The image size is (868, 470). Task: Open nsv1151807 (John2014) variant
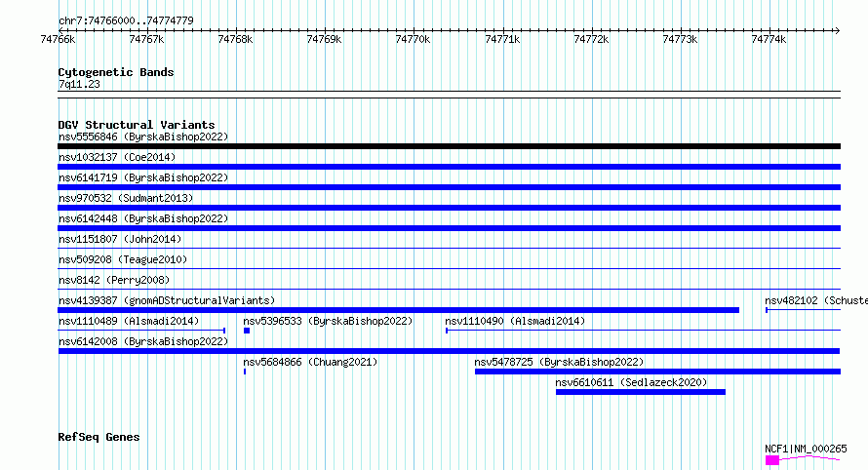click(x=120, y=239)
